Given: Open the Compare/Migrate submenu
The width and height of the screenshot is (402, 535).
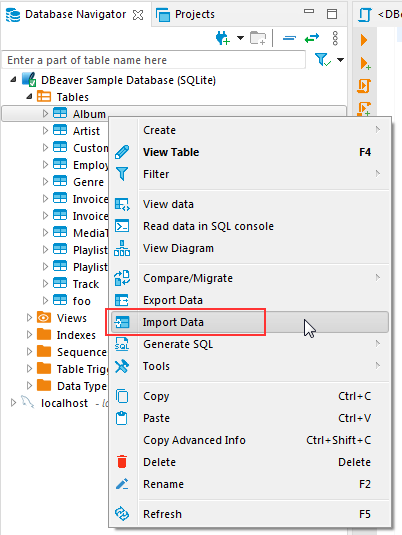Looking at the screenshot, I should 249,278.
